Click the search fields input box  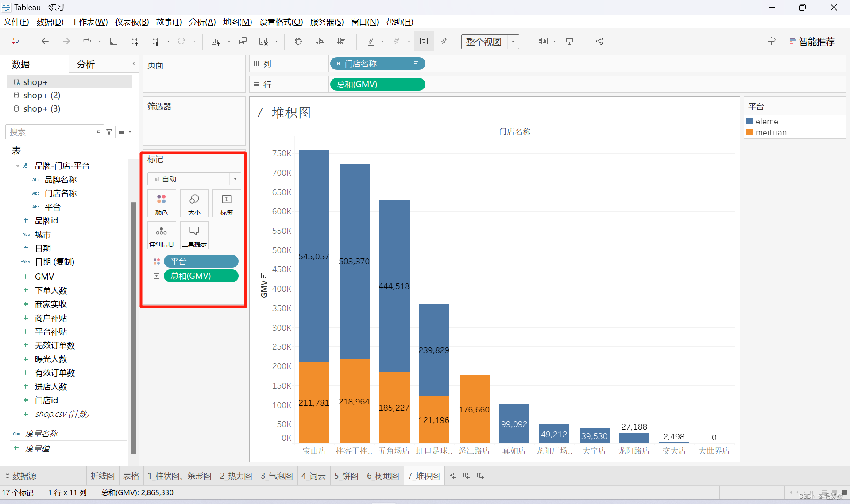pyautogui.click(x=54, y=132)
